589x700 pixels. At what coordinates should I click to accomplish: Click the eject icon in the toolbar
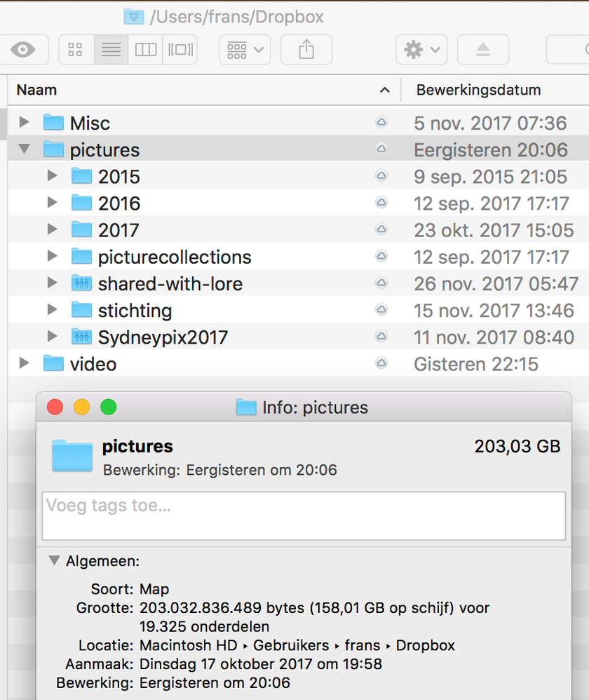pyautogui.click(x=482, y=49)
